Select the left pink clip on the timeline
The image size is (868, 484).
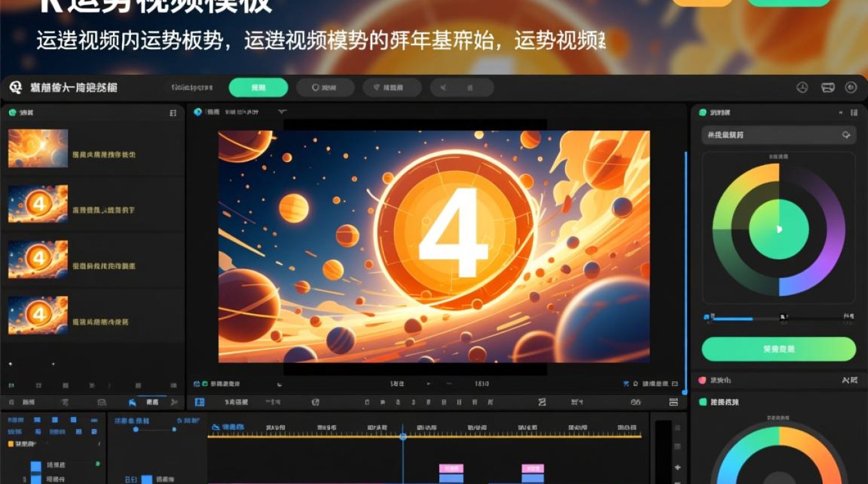point(451,468)
